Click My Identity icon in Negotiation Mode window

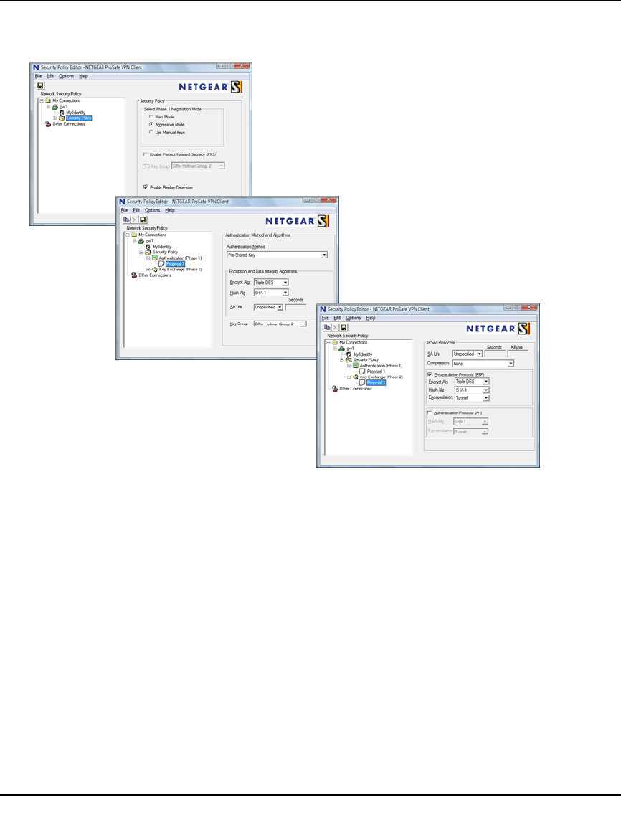coord(62,113)
